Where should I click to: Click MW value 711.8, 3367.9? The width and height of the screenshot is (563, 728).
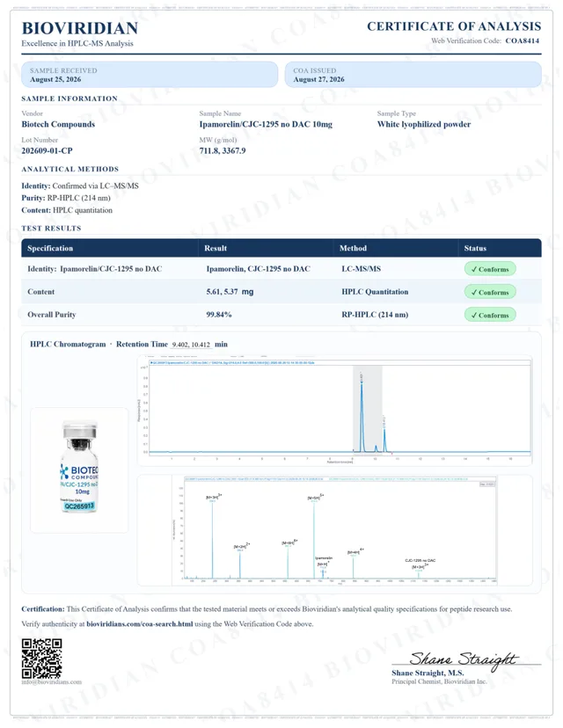point(223,151)
